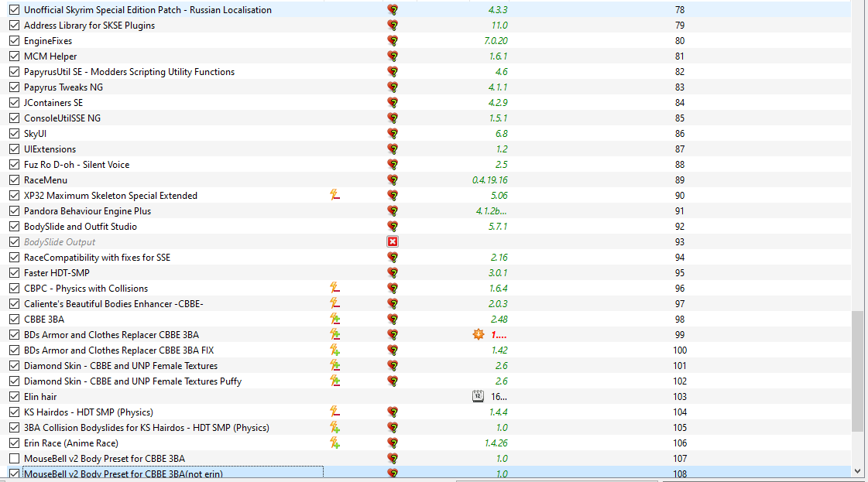
Task: Select the 'Faster HDT-SMP' mod name
Action: tap(57, 273)
